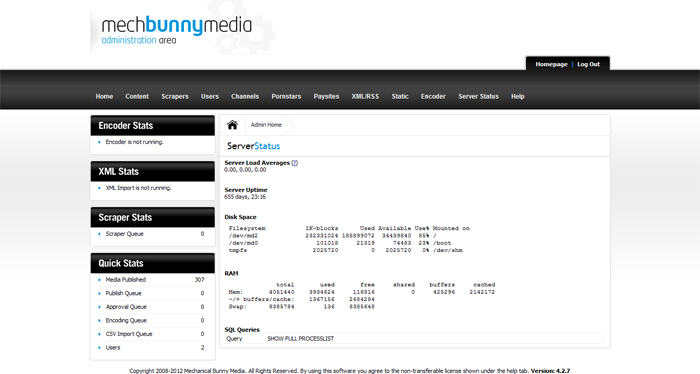Click the Homepage link at top right
Viewport: 700px width, 374px height.
coord(551,64)
